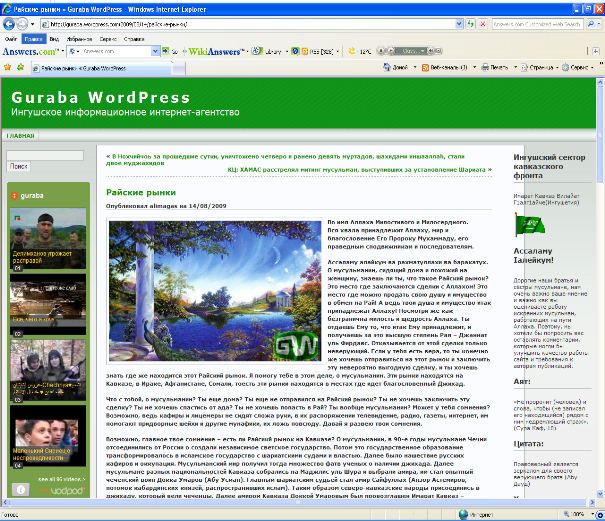Screen dimensions: 605x521
Task: Play the second dark video thumbnail
Action: [48, 304]
